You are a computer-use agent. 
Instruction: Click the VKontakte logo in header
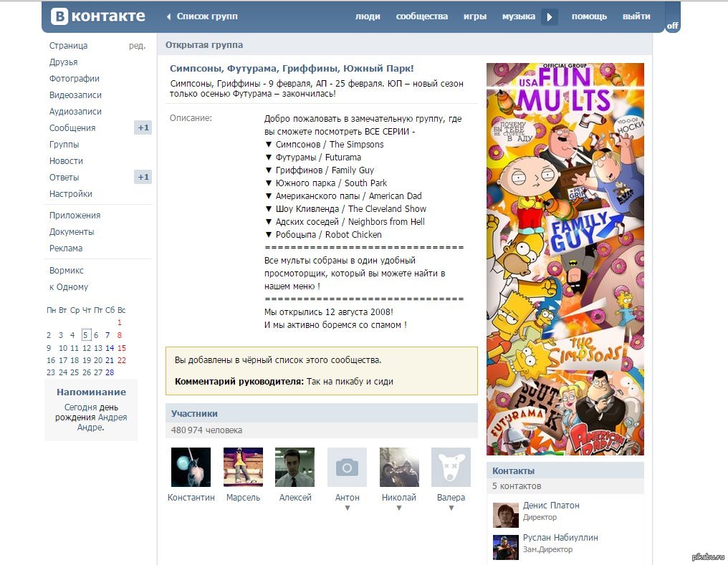97,16
